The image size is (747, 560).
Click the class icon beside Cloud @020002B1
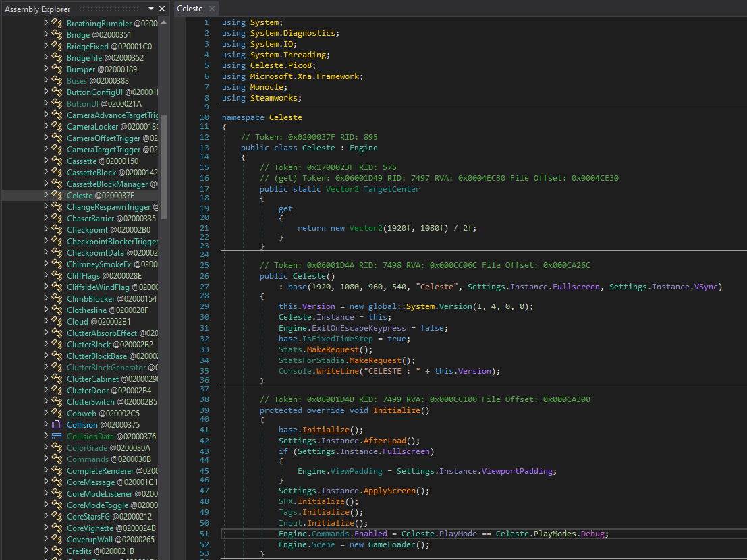pos(57,322)
